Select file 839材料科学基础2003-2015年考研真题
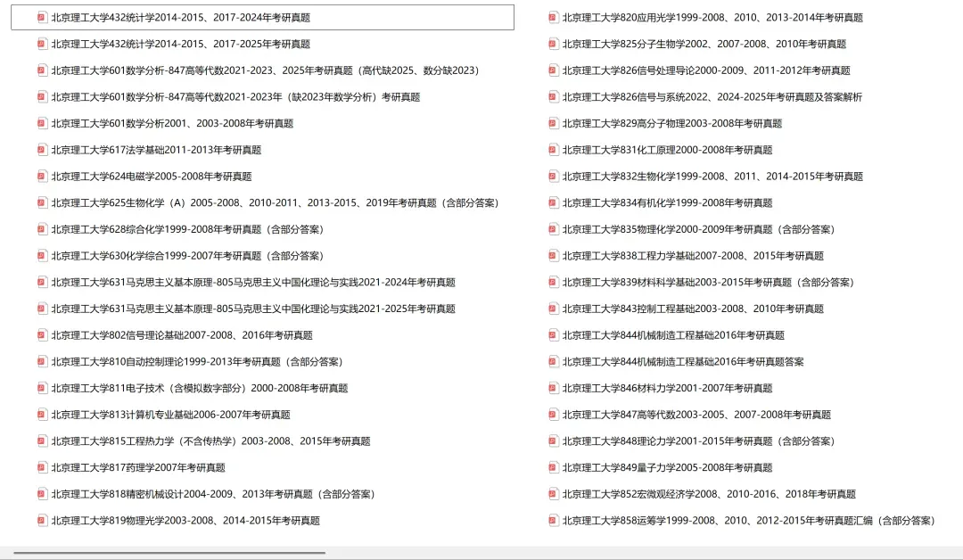Viewport: 963px width, 560px height. tap(708, 283)
